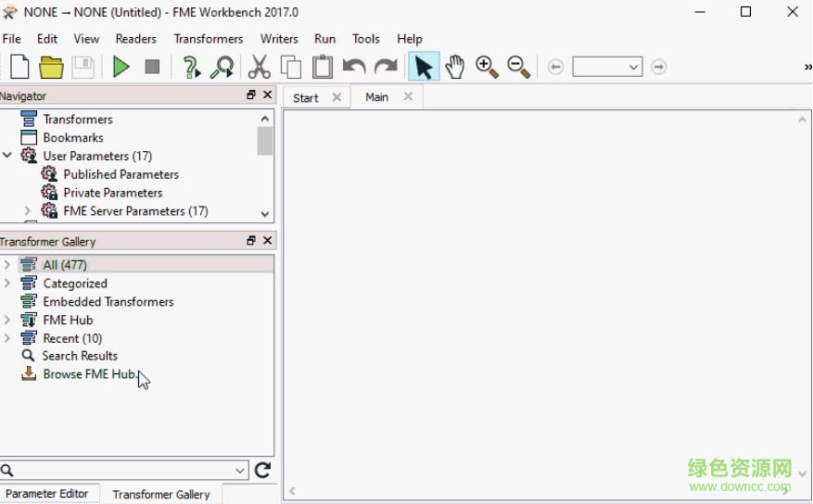Create a new workspace with blank page icon

pyautogui.click(x=19, y=67)
